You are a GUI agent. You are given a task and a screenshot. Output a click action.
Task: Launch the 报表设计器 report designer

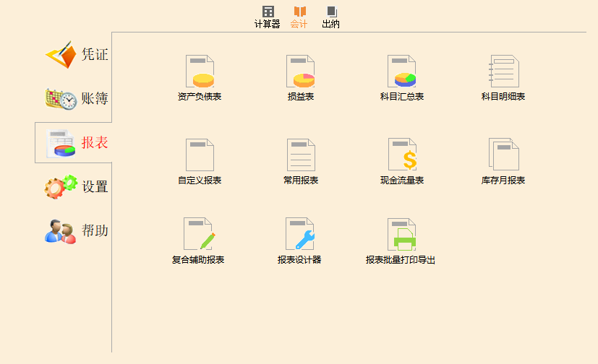[299, 234]
